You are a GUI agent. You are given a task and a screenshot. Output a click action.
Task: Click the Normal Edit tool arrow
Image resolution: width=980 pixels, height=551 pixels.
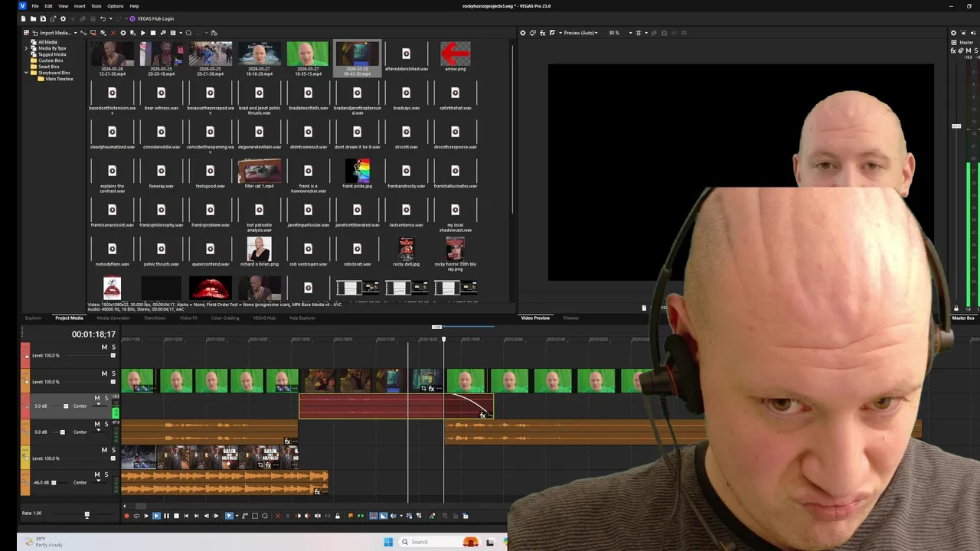(x=229, y=516)
